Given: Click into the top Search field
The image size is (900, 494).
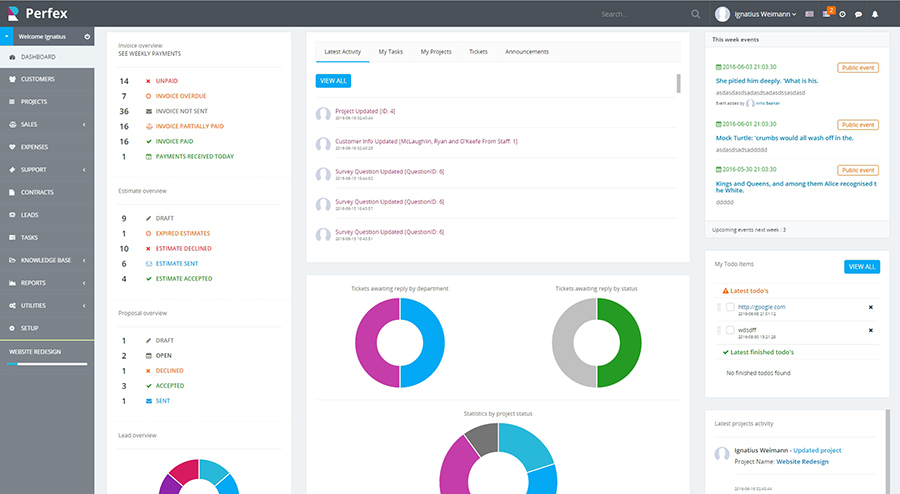Looking at the screenshot, I should click(x=642, y=14).
